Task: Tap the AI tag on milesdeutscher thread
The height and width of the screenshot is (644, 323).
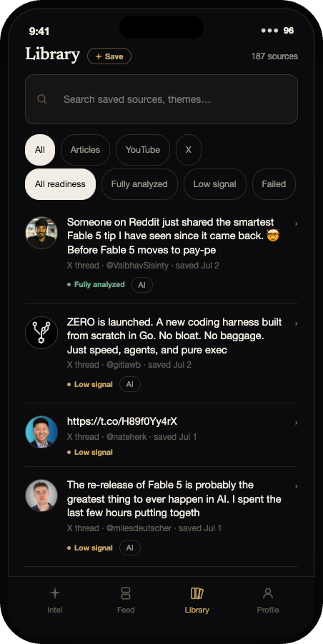Action: (x=130, y=548)
